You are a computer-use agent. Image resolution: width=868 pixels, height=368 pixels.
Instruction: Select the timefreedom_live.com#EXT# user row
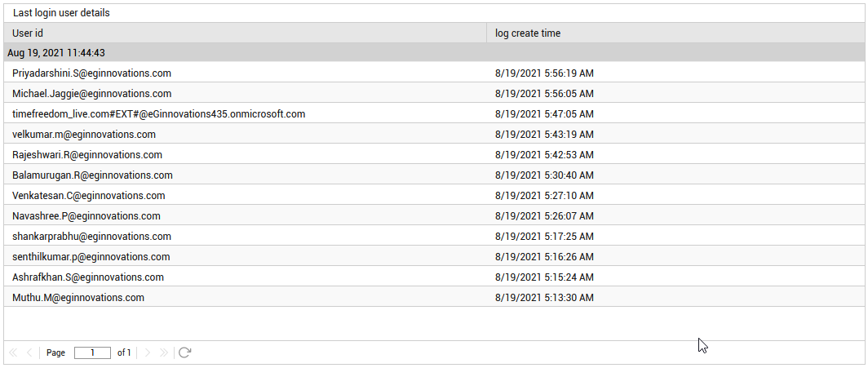click(x=434, y=114)
